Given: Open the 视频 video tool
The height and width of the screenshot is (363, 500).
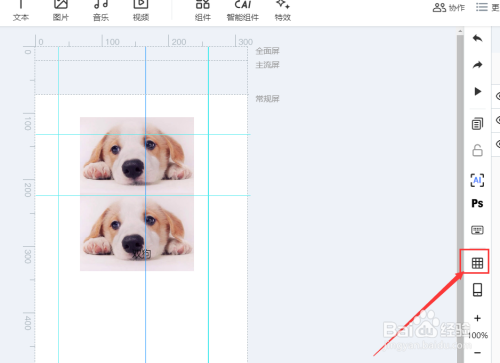Looking at the screenshot, I should (x=141, y=11).
